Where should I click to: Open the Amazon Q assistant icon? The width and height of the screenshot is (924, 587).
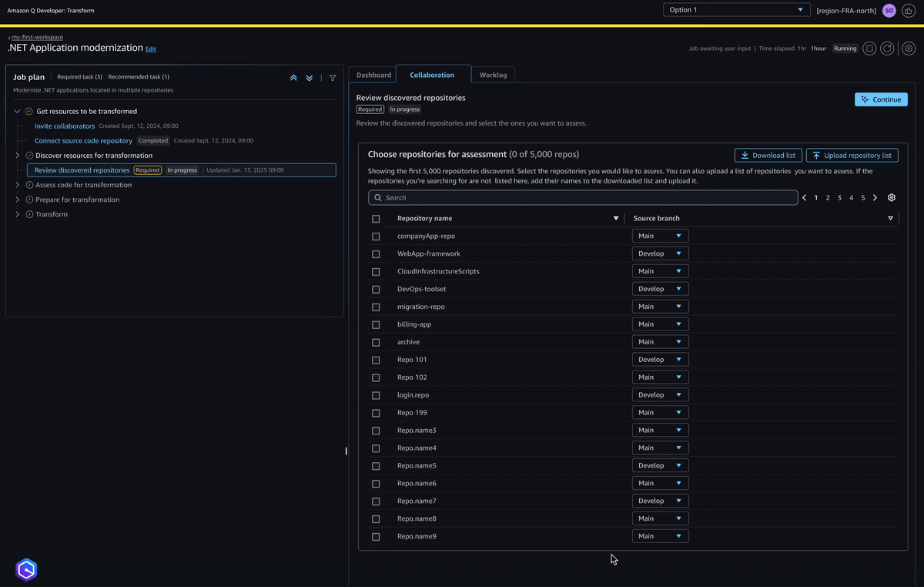coord(26,569)
